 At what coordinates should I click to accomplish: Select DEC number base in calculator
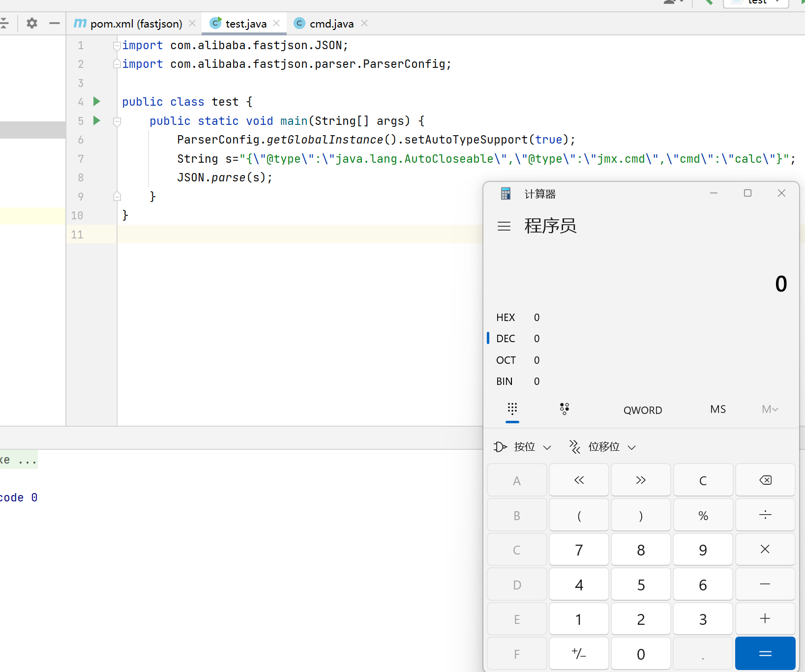click(x=518, y=339)
